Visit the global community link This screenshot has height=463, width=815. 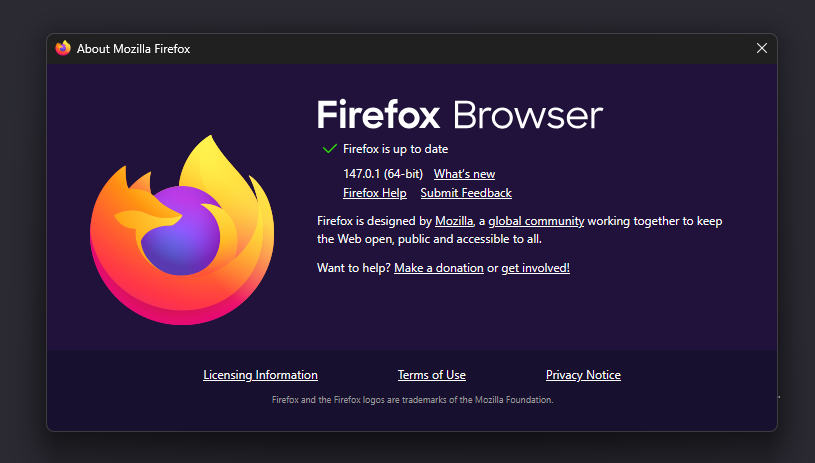pyautogui.click(x=536, y=221)
